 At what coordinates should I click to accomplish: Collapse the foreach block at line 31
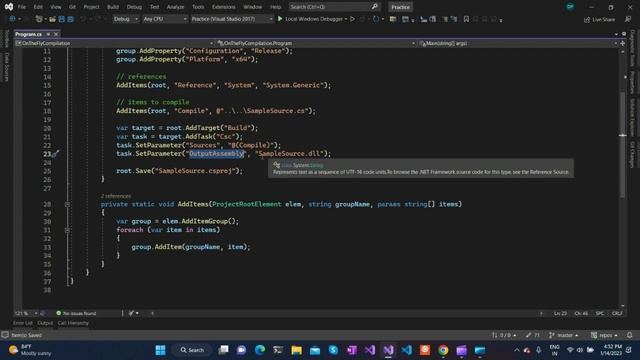[x=67, y=230]
